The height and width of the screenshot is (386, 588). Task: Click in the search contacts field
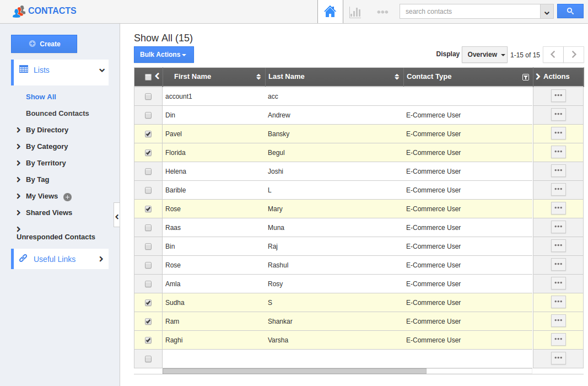[470, 12]
